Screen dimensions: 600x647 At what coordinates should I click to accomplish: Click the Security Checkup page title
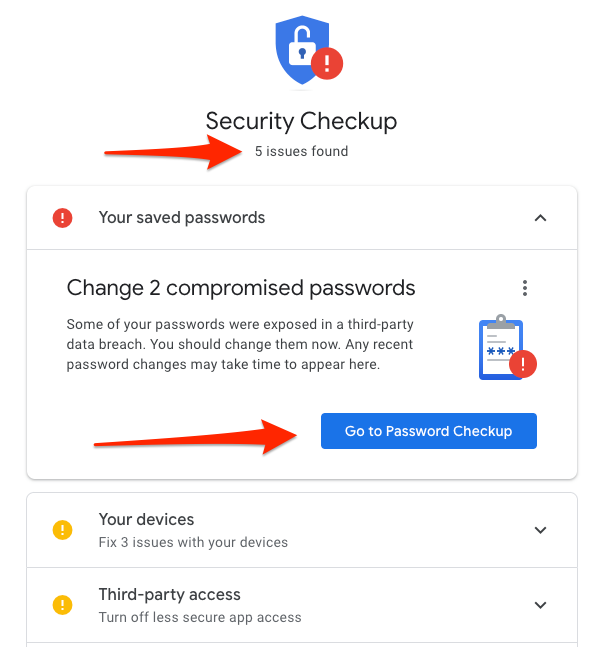[301, 121]
